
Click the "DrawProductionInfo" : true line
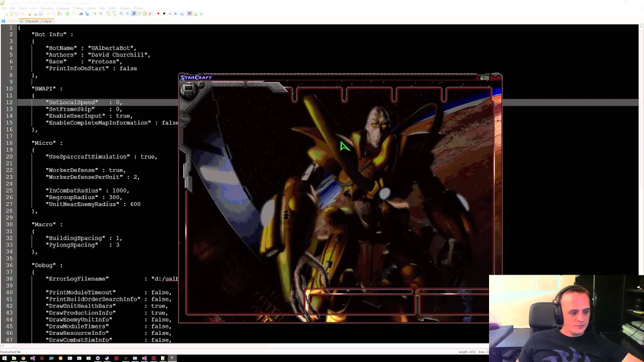107,313
